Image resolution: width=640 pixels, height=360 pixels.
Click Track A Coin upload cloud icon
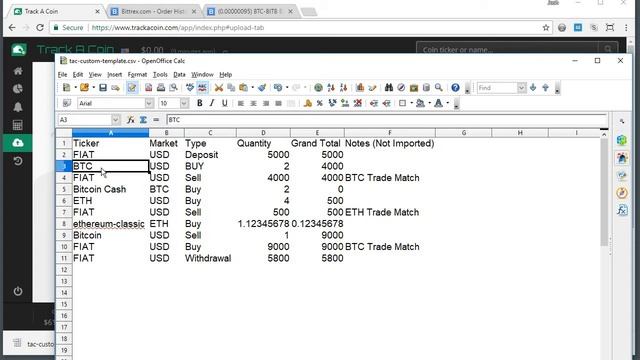pos(18,143)
